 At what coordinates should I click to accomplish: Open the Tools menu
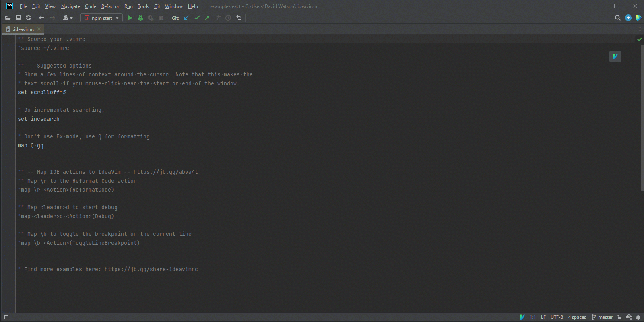coord(143,6)
